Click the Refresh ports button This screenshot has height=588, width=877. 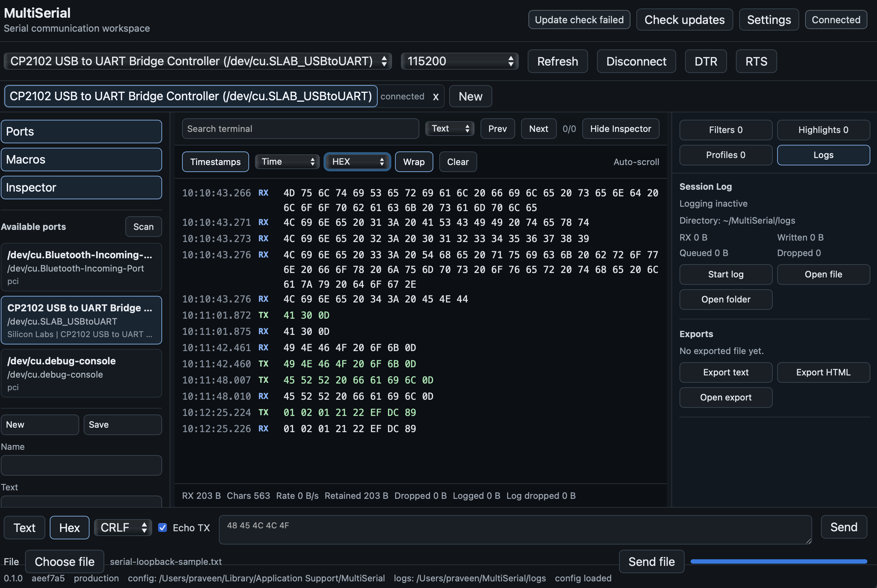pos(558,61)
